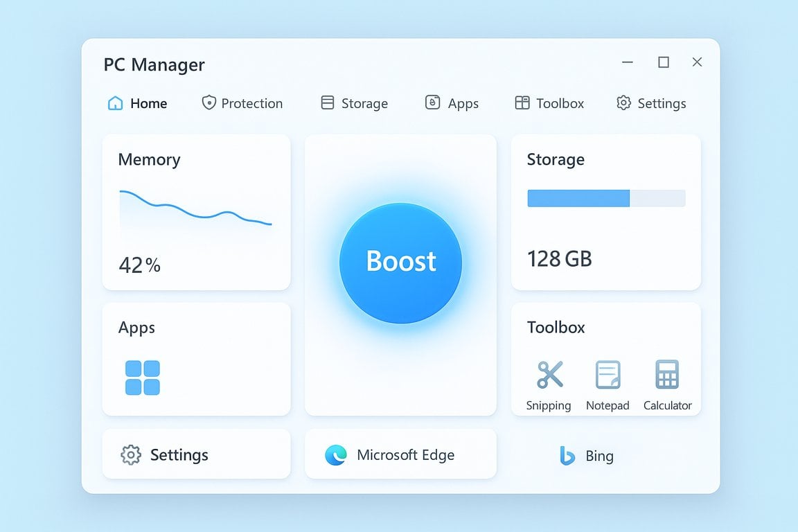Screen dimensions: 798x532
Task: Click the Protection shield icon
Action: point(209,103)
